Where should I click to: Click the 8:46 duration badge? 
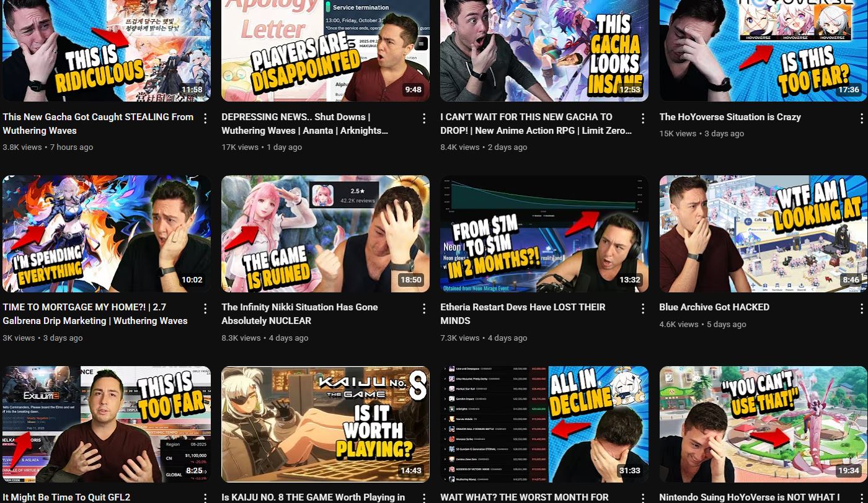[x=851, y=280]
